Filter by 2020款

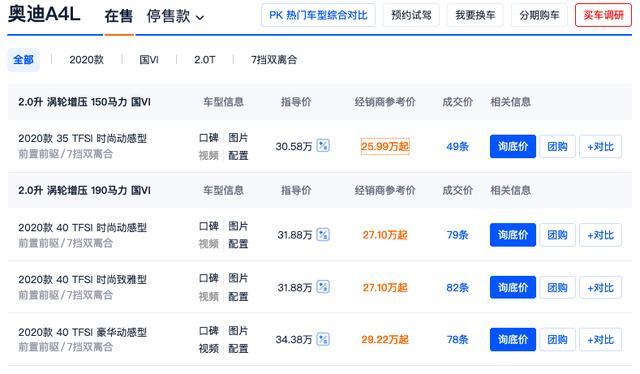86,60
